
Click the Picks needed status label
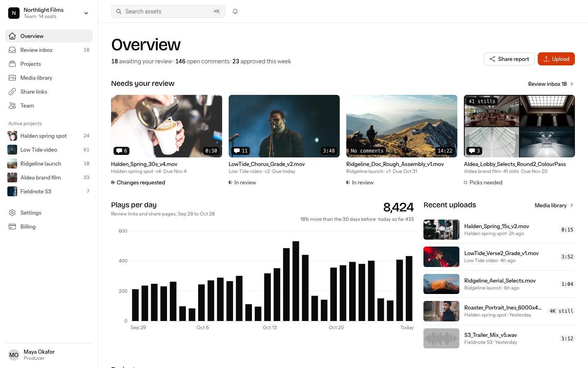[486, 182]
